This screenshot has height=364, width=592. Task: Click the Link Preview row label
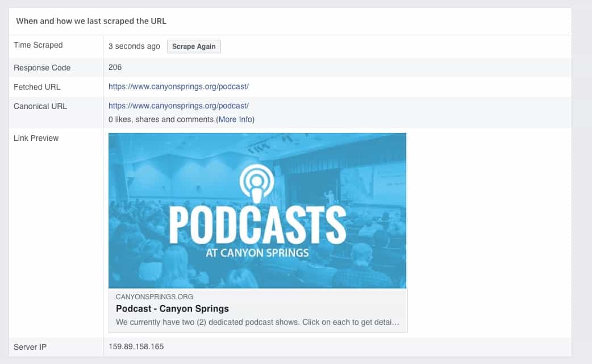tap(36, 138)
